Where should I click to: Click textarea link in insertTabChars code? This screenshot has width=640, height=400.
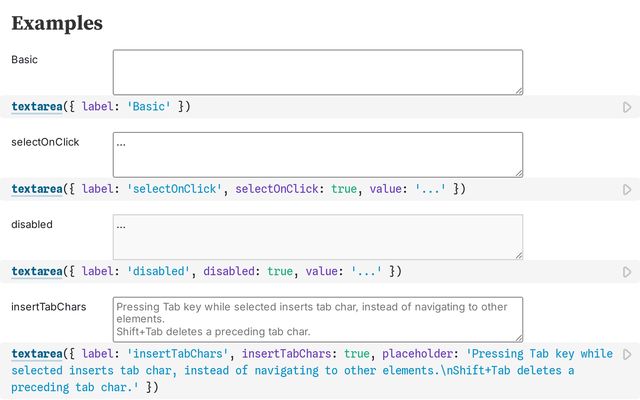[x=36, y=353]
